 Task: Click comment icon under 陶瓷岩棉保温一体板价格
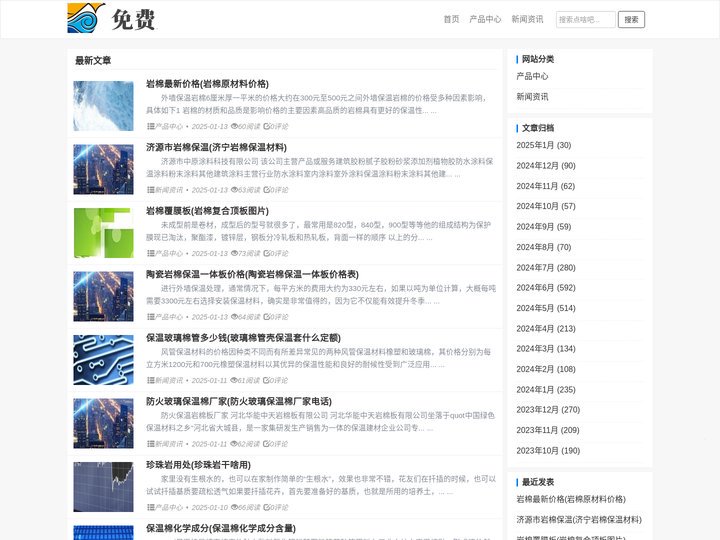pyautogui.click(x=266, y=317)
